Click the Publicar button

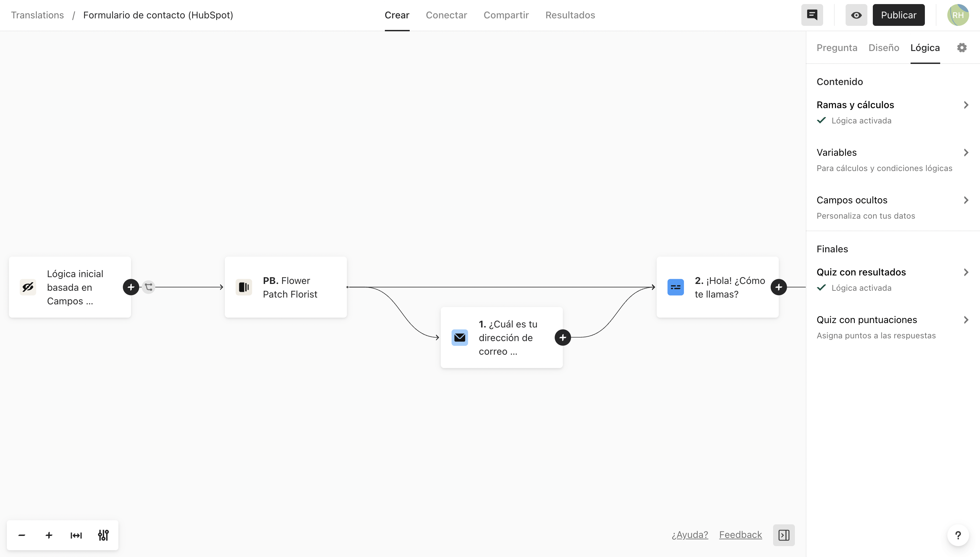point(898,15)
